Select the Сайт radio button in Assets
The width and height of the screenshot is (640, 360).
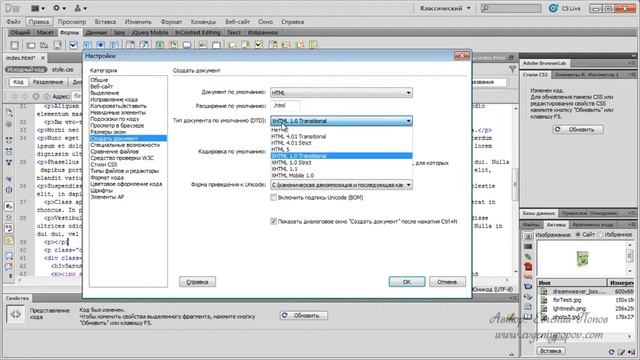point(578,235)
